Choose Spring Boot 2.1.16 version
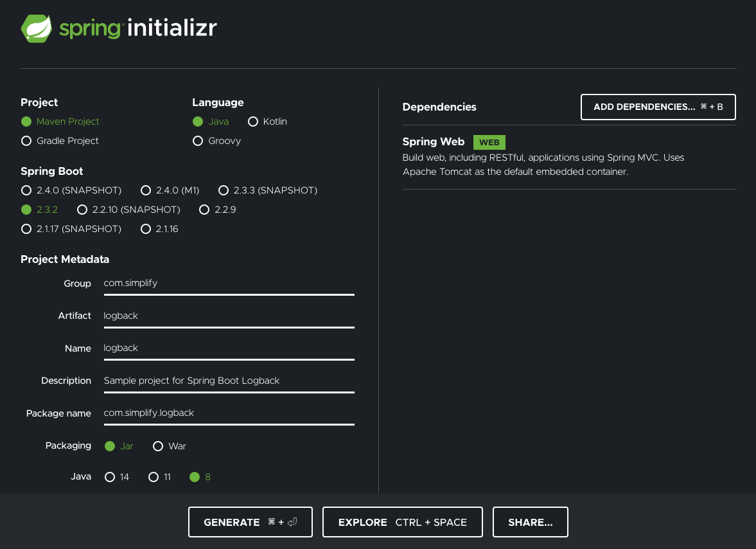 146,229
